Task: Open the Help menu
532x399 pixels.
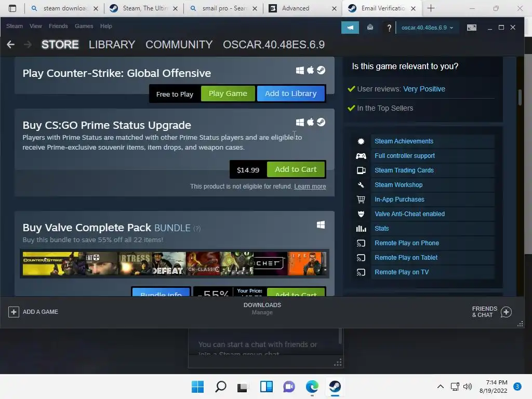Action: pyautogui.click(x=106, y=26)
